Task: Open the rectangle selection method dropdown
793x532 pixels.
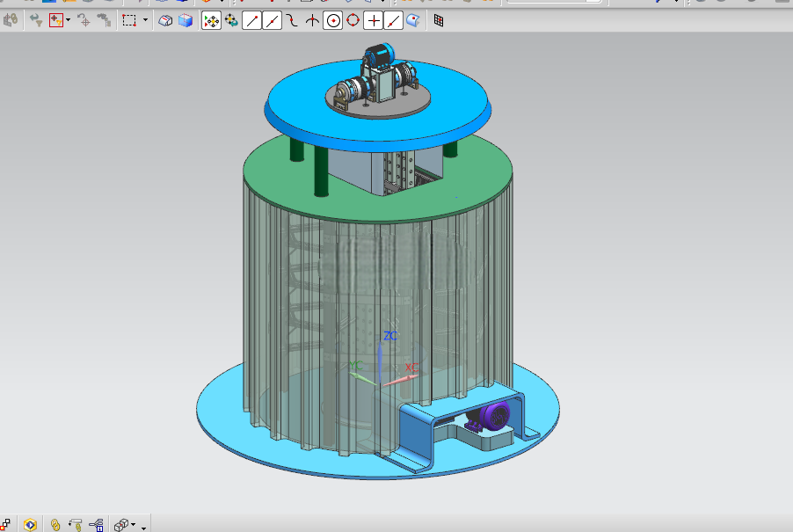Action: pos(145,20)
